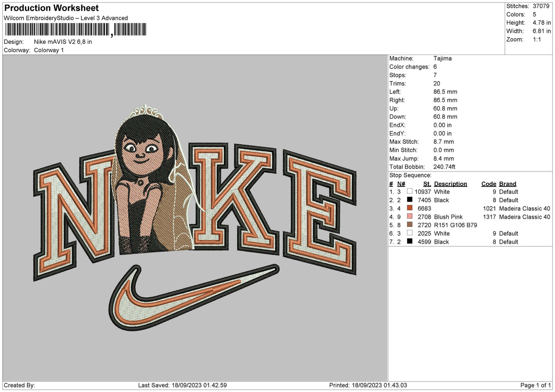Click stitch count 2025 in stop 6
The image size is (555, 392).
point(425,233)
